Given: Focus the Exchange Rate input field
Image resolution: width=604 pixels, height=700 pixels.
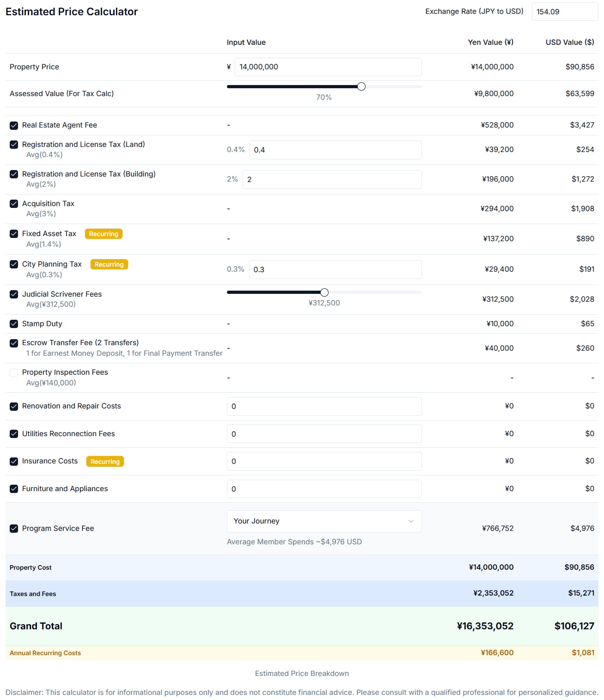Looking at the screenshot, I should click(x=564, y=12).
